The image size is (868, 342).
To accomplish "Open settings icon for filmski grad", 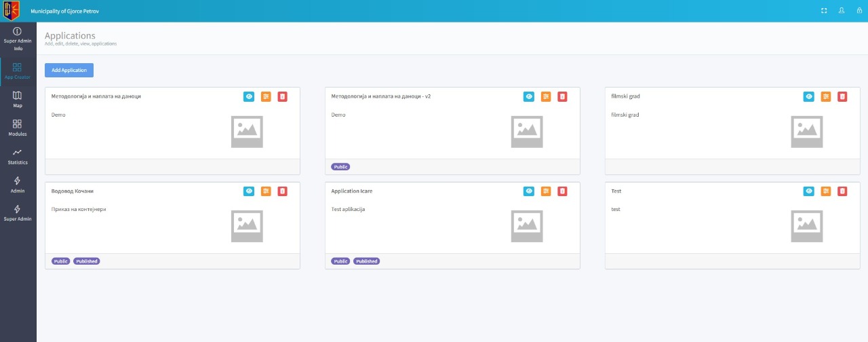I will coord(826,96).
